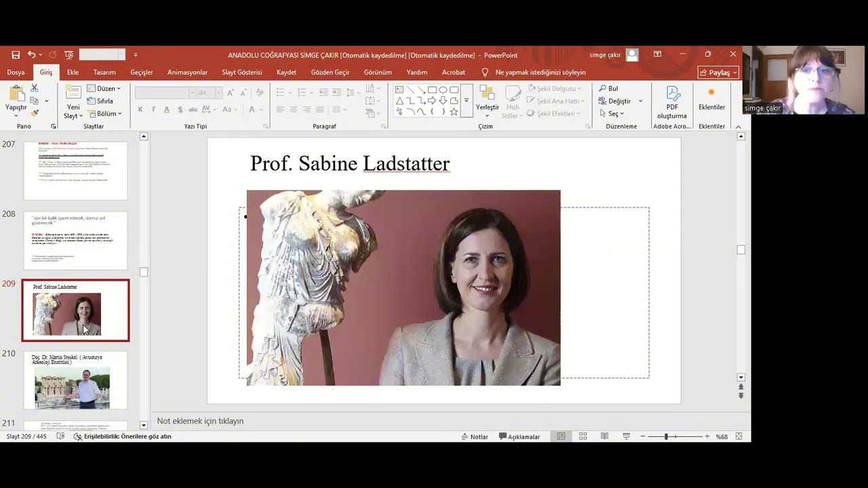The image size is (868, 488).
Task: Align text left in the Paragraf group
Action: click(280, 109)
